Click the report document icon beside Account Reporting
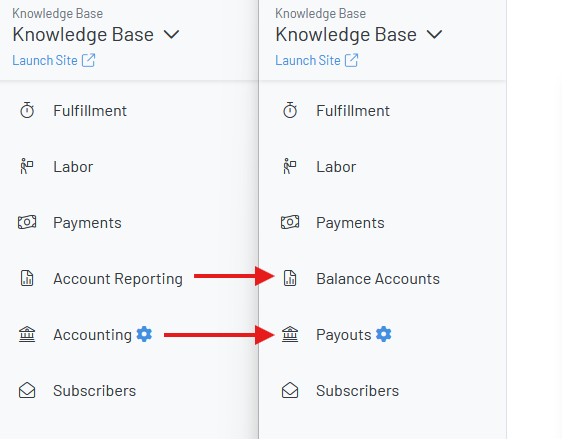The width and height of the screenshot is (562, 439). [x=27, y=278]
